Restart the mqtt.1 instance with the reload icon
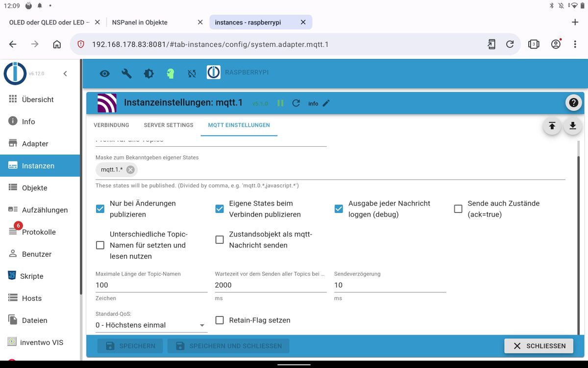This screenshot has height=368, width=588. pyautogui.click(x=295, y=103)
